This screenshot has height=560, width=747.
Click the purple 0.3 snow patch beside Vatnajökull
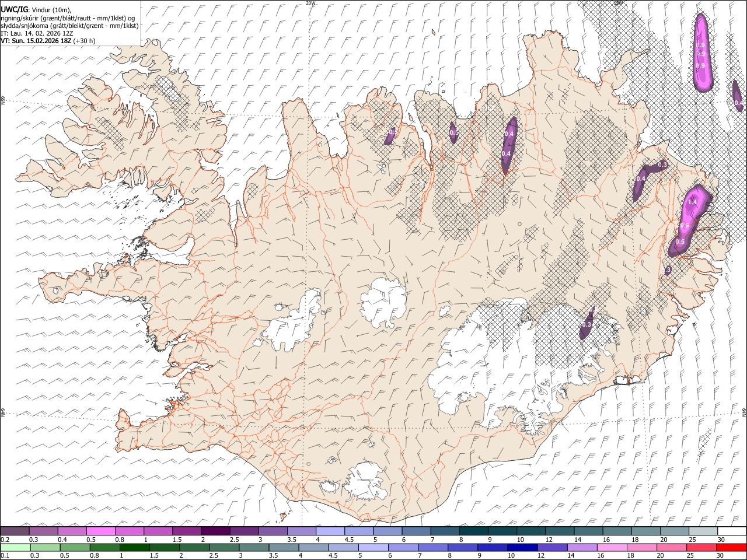point(587,324)
